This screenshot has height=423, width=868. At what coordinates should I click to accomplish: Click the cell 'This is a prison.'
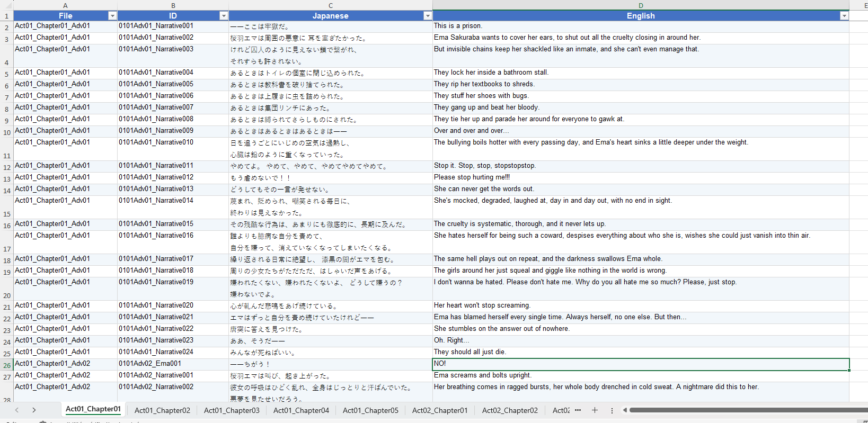[641, 26]
